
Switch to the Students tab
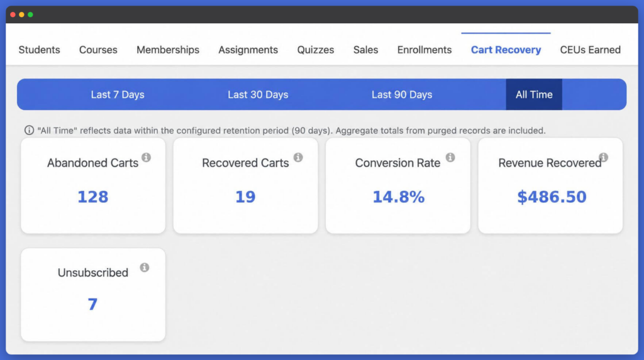[40, 50]
